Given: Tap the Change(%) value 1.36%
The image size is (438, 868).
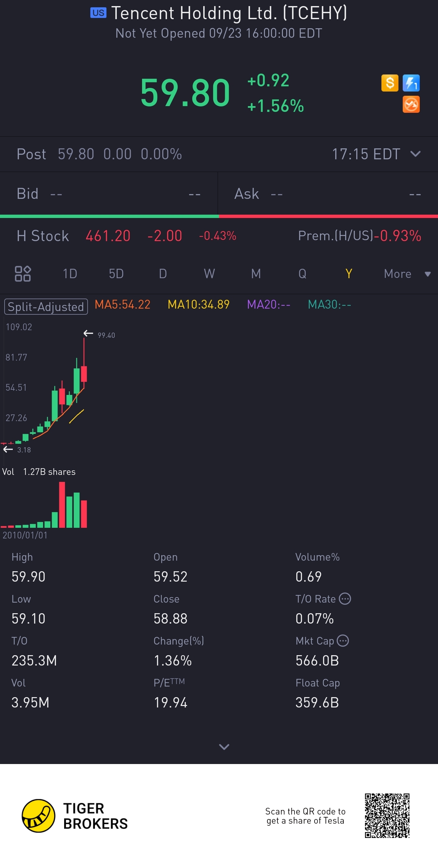Looking at the screenshot, I should coord(173,660).
